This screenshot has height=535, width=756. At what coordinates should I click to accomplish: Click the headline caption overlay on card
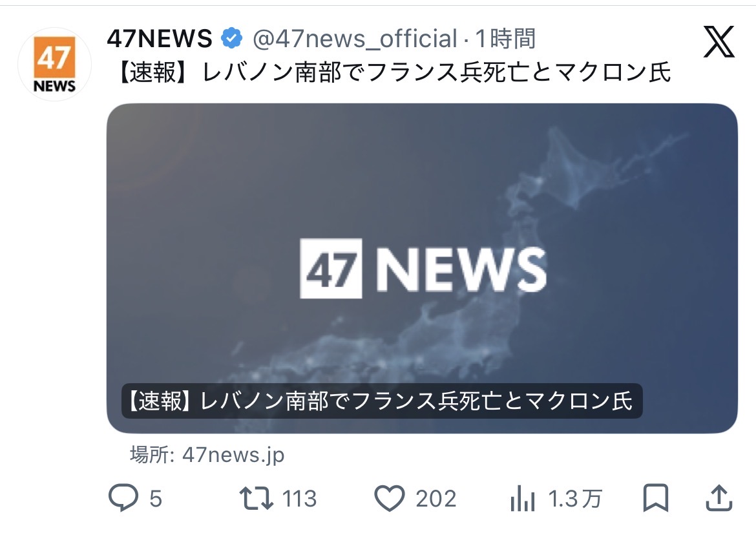click(x=382, y=401)
